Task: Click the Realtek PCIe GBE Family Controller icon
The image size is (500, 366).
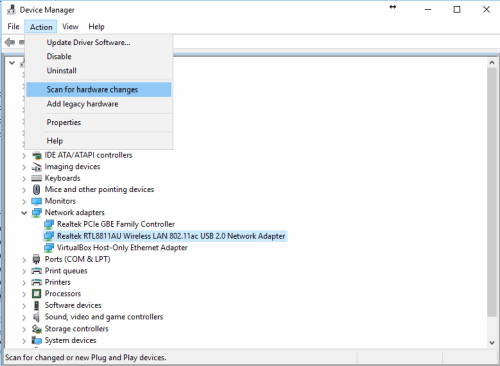Action: 49,224
